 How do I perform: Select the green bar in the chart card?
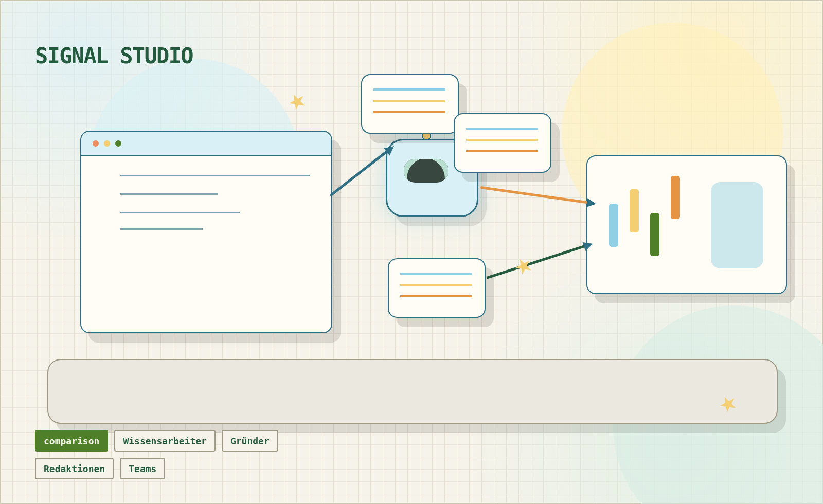point(655,235)
